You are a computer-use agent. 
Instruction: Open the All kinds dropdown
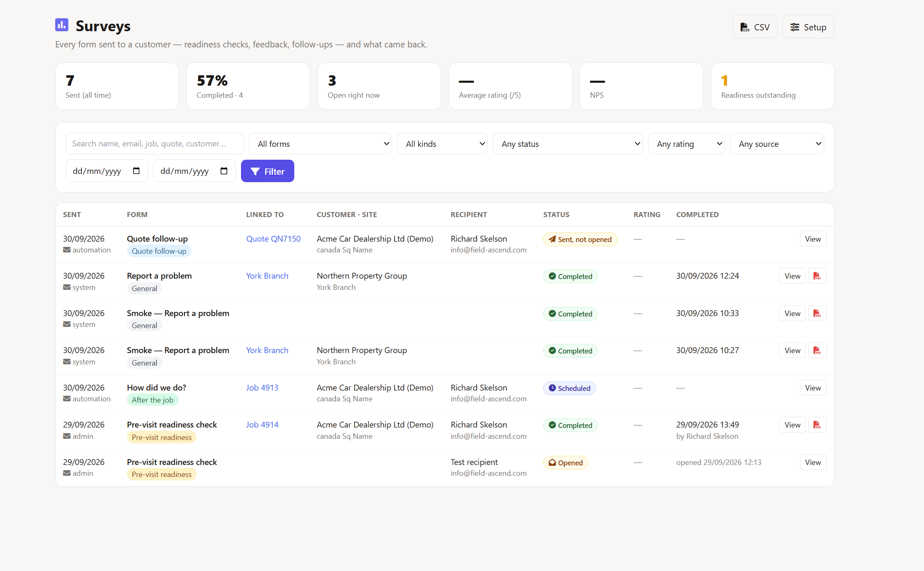[442, 143]
